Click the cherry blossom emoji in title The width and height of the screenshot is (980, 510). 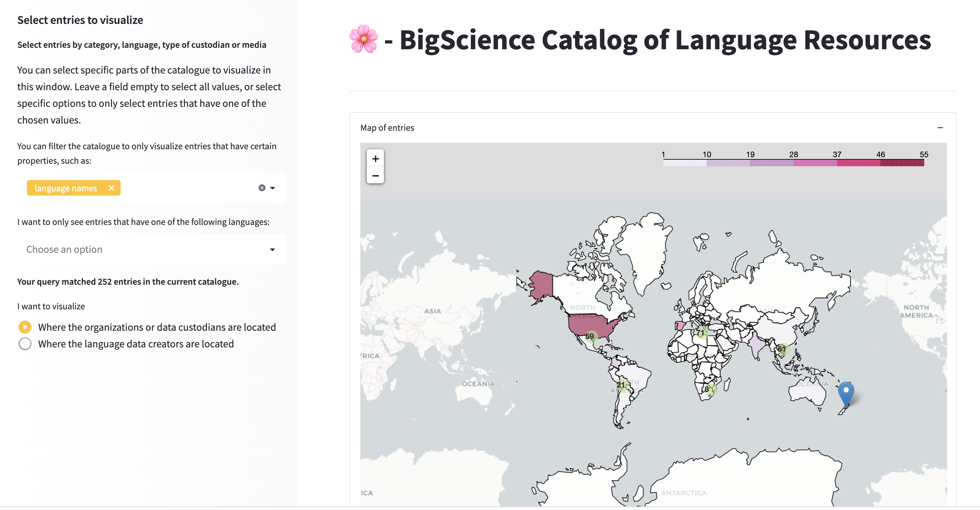click(x=364, y=39)
